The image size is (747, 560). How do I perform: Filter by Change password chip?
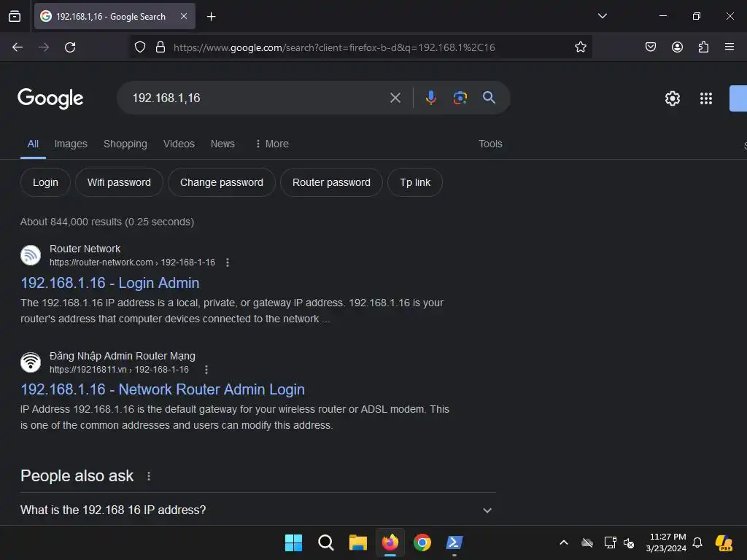tap(222, 182)
